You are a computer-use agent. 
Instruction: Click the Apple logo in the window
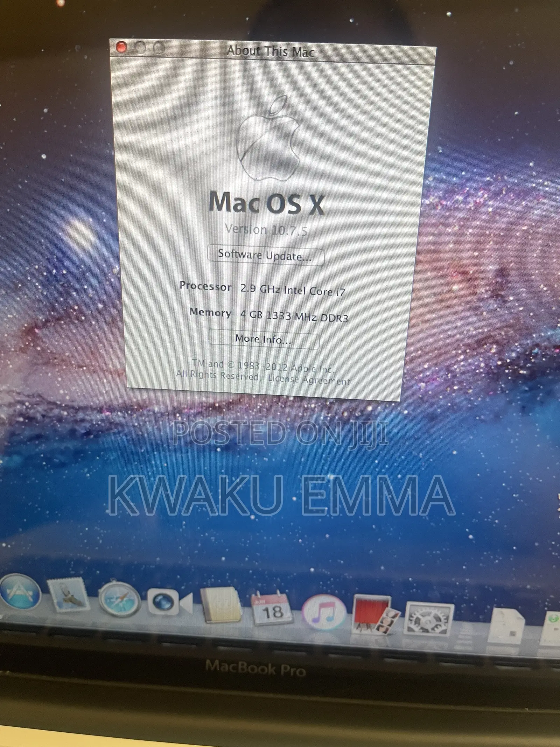[x=269, y=138]
